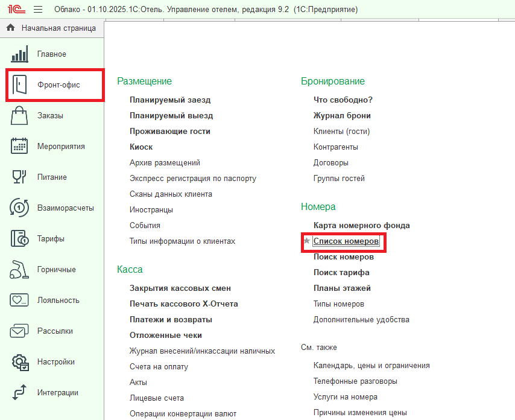Image resolution: width=515 pixels, height=420 pixels.
Task: Open the Рассылки envelope icon
Action: 19,331
